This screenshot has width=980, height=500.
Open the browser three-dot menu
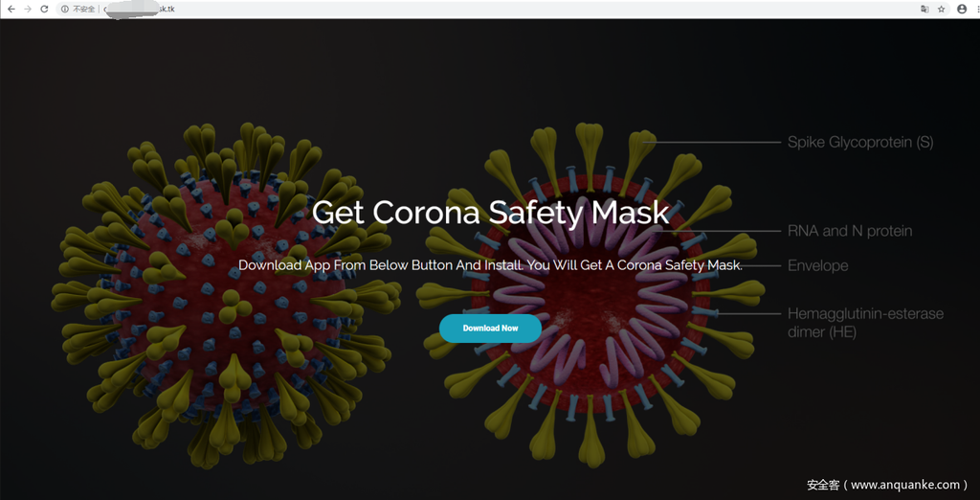(x=977, y=9)
